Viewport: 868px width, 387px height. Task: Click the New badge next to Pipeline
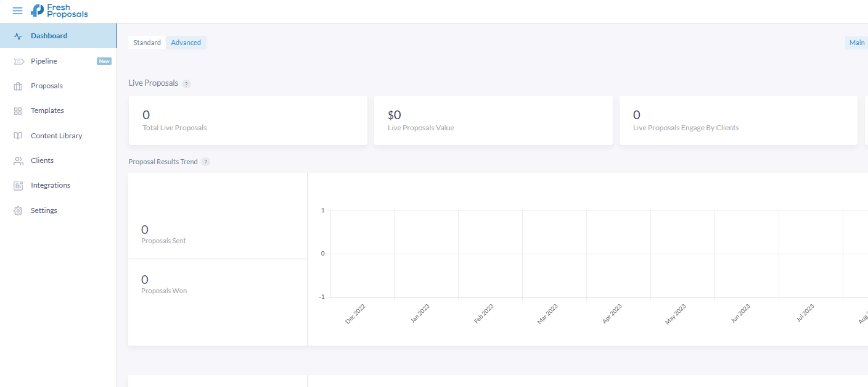pos(104,61)
